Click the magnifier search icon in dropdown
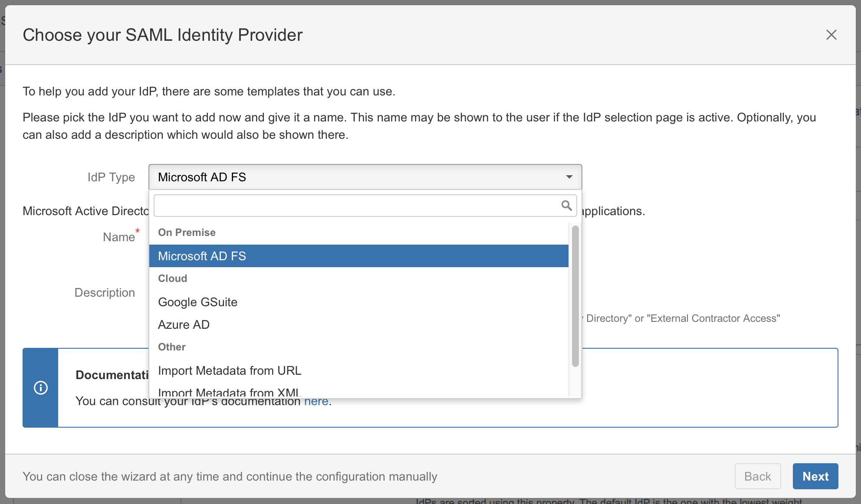 566,206
